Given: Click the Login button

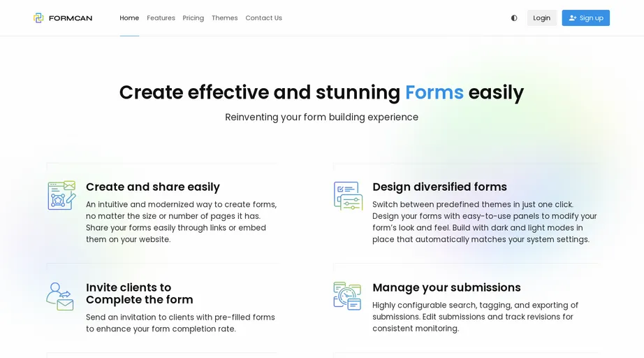Looking at the screenshot, I should coord(542,18).
